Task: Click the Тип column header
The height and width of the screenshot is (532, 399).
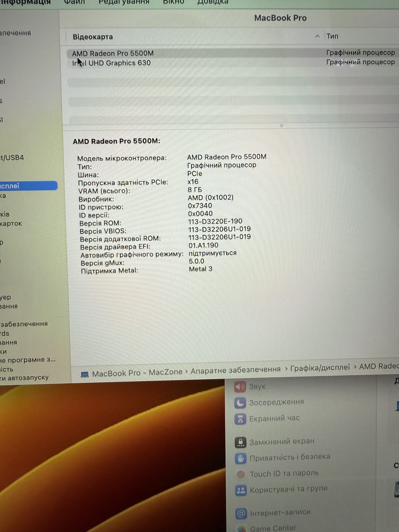Action: click(332, 36)
